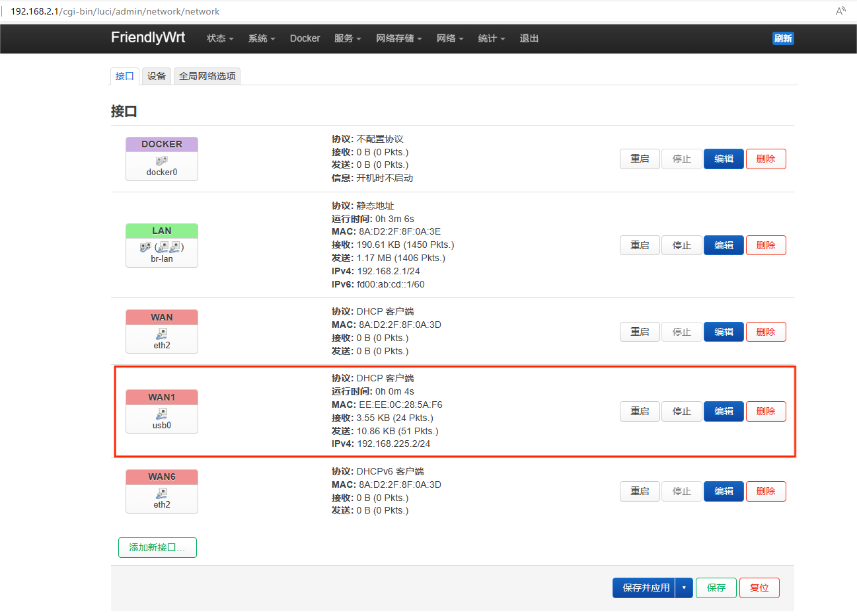Click the 刷新 refresh badge

click(783, 38)
